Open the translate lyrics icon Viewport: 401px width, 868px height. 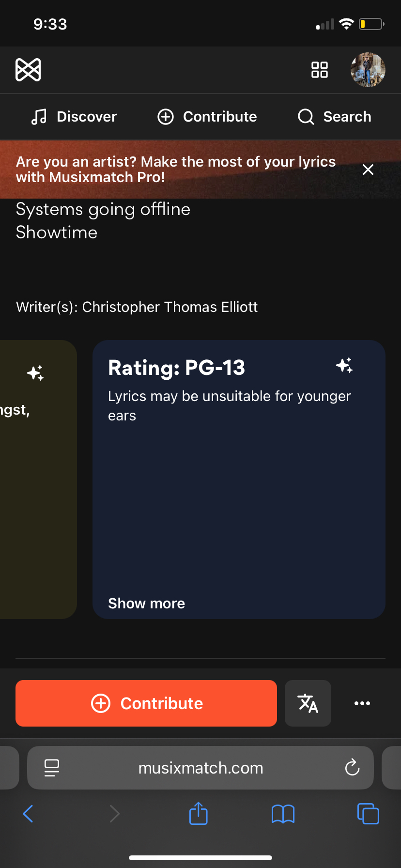point(308,703)
